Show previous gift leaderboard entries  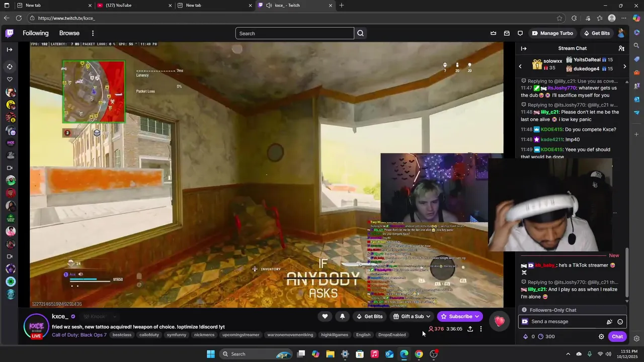tap(520, 66)
